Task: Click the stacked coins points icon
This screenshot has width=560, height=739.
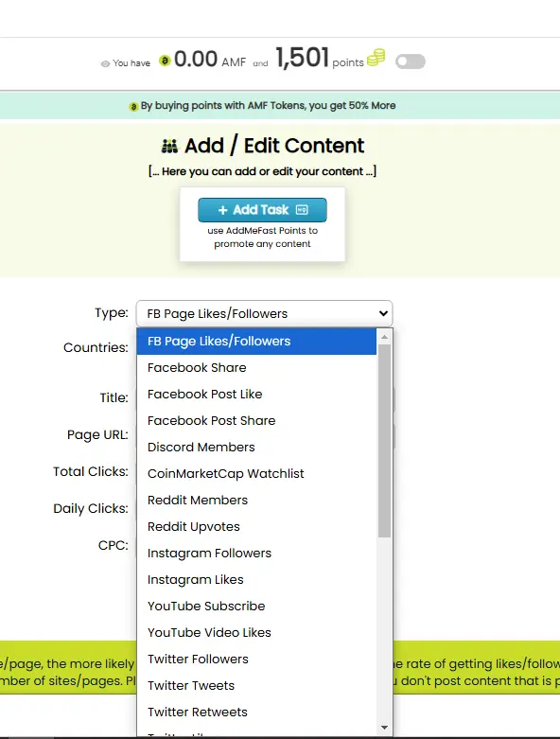Action: pyautogui.click(x=376, y=58)
